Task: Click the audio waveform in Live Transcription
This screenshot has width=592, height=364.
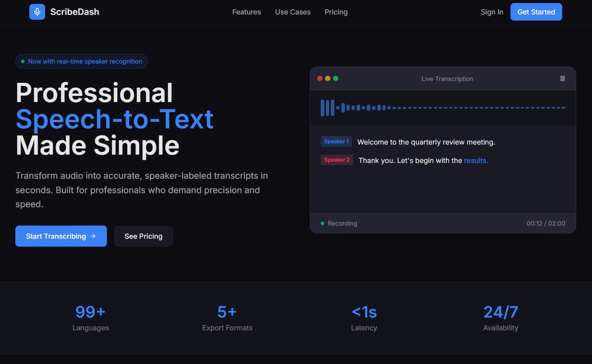Action: point(443,108)
